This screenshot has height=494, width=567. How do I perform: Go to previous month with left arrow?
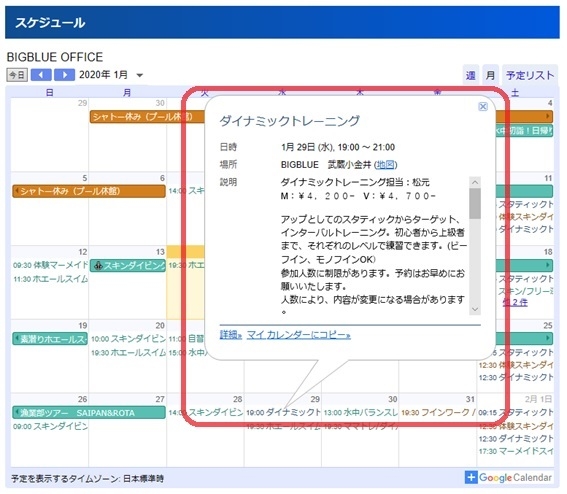[41, 75]
